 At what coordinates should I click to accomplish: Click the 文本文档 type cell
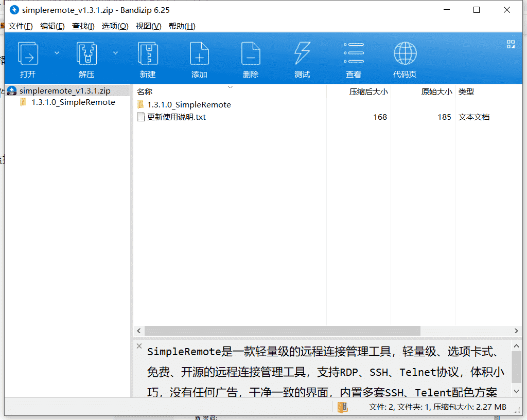click(x=474, y=117)
